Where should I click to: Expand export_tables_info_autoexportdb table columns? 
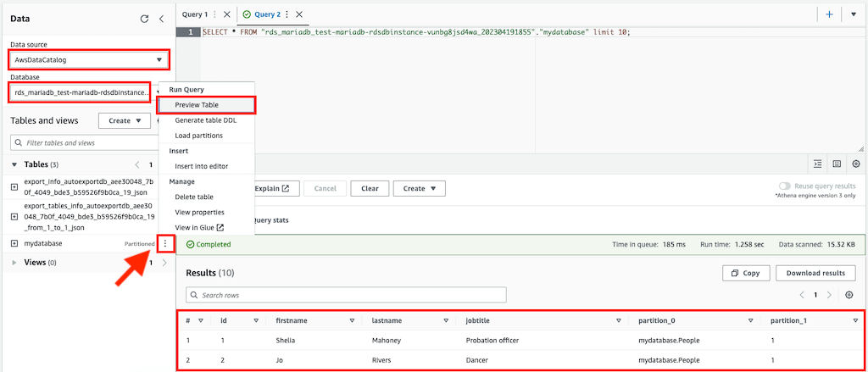click(14, 218)
